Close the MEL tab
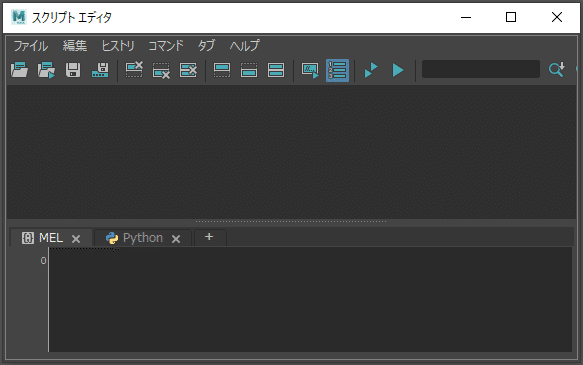583x365 pixels. [76, 239]
